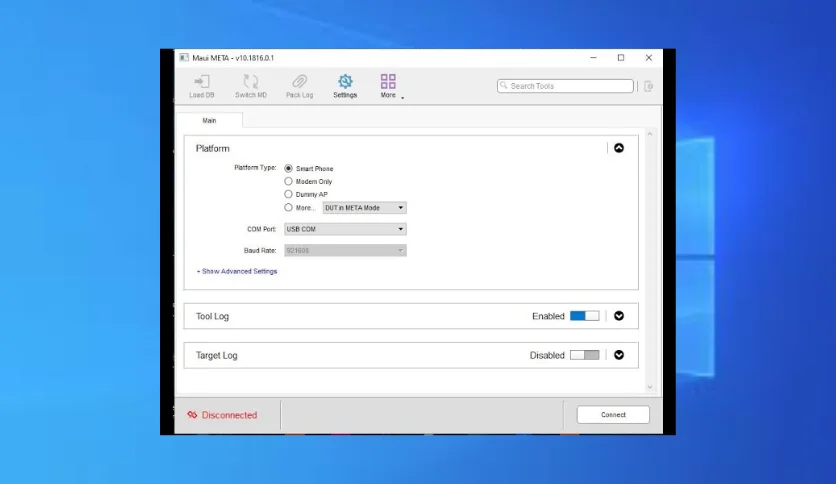Click the Target Log section title
The image size is (836, 484).
coord(216,355)
